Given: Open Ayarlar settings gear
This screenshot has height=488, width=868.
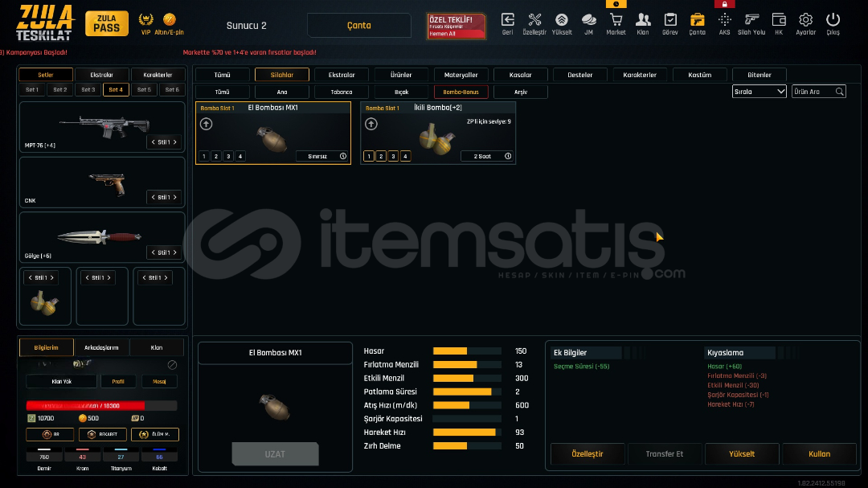Looking at the screenshot, I should (x=805, y=20).
